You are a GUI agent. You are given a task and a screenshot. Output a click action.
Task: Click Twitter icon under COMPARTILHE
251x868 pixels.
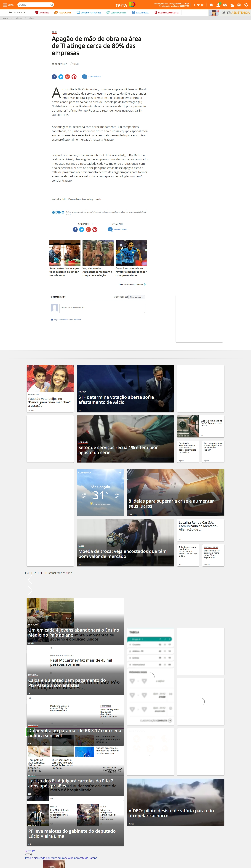pos(82,230)
